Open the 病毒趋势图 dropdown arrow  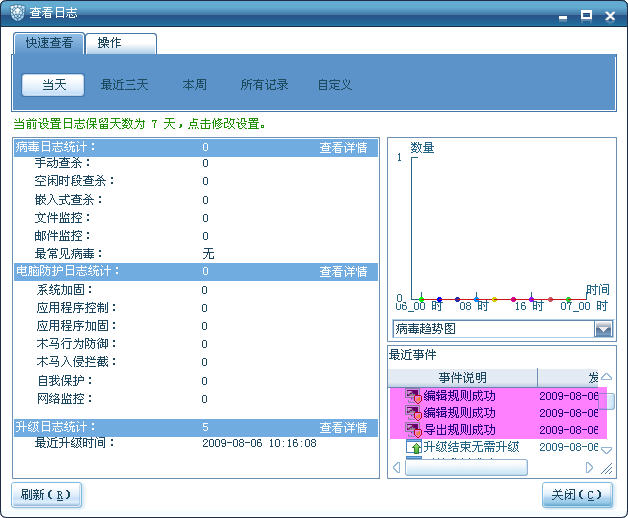coord(603,329)
